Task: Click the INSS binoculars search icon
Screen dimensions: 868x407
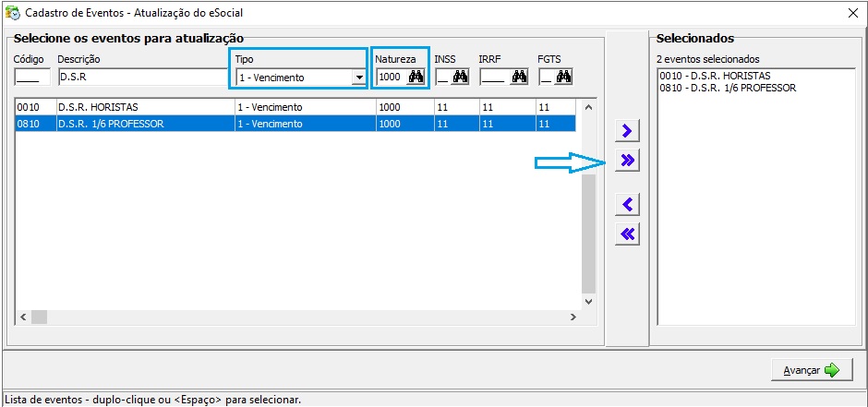Action: coord(460,78)
